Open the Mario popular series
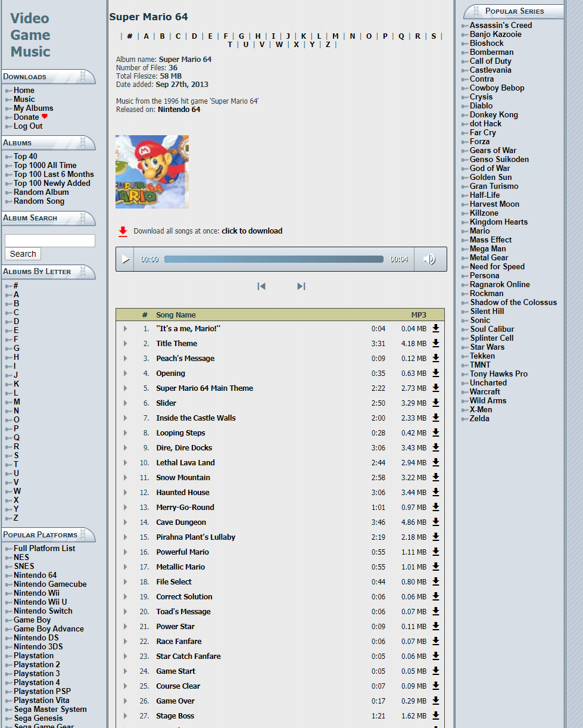This screenshot has width=583, height=728. pyautogui.click(x=480, y=231)
